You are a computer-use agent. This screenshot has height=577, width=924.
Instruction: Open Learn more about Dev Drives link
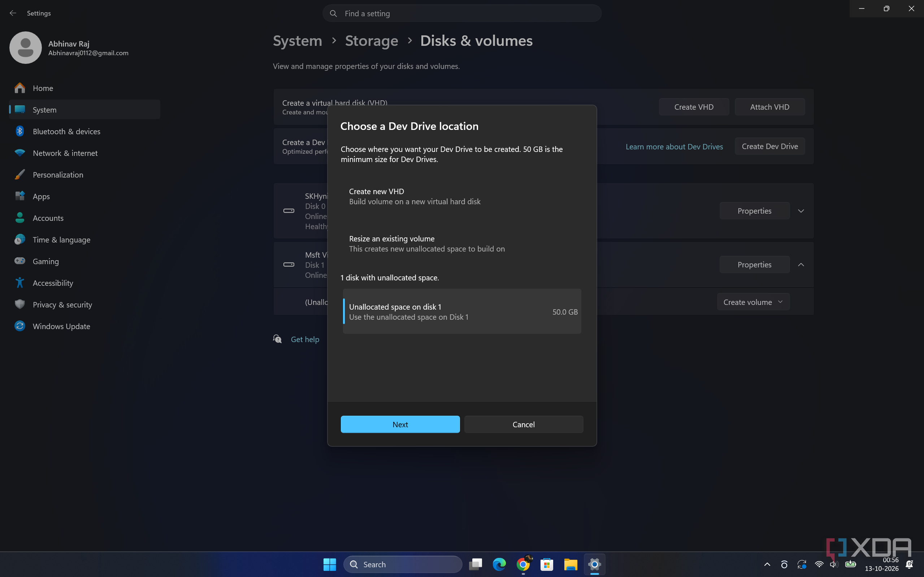click(x=674, y=147)
